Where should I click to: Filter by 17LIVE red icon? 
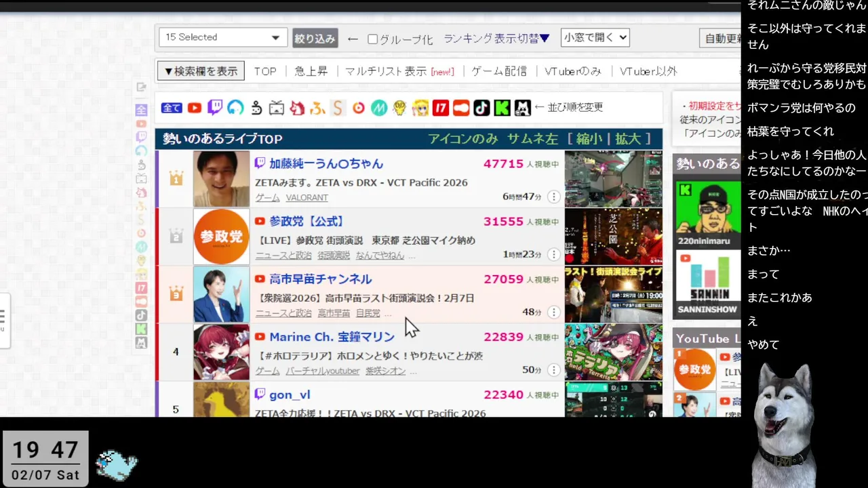441,107
